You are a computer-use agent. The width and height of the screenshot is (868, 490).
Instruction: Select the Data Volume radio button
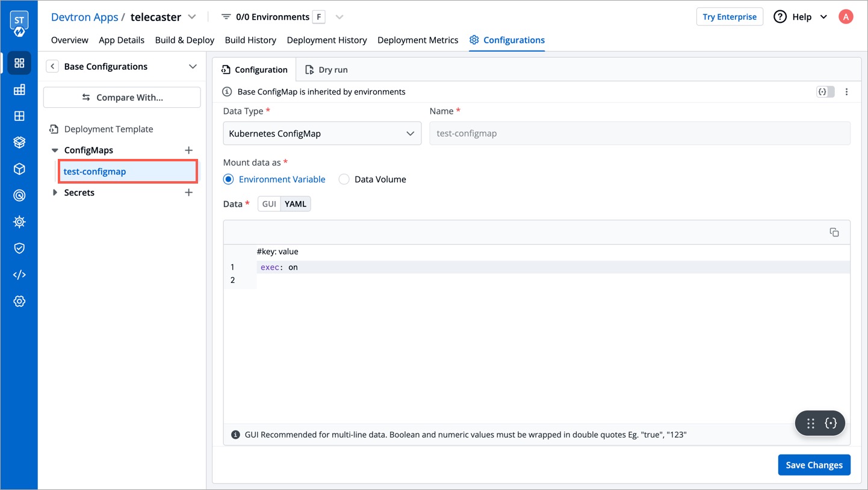pos(344,179)
